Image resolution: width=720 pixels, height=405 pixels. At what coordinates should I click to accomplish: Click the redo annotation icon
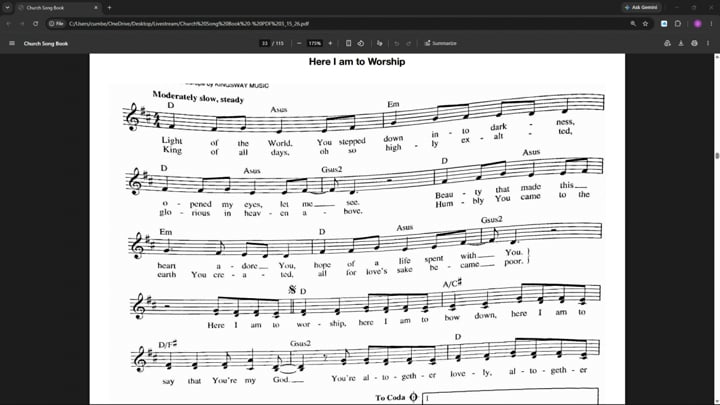(409, 43)
